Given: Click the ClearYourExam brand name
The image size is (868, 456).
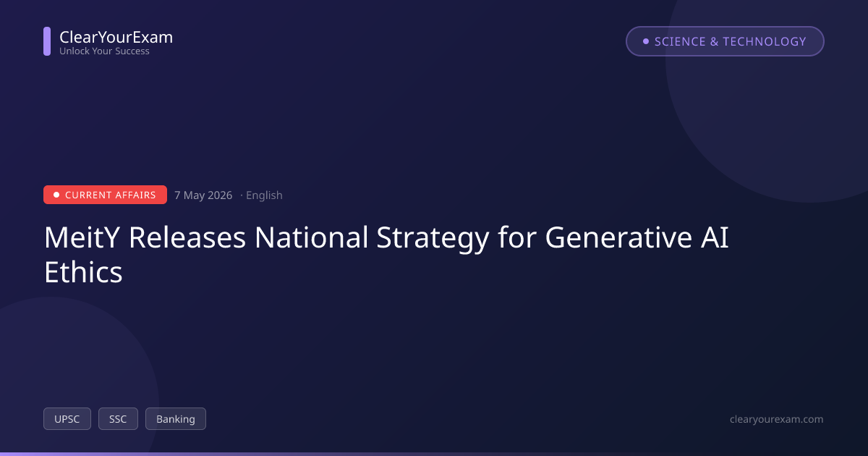Looking at the screenshot, I should coord(116,37).
